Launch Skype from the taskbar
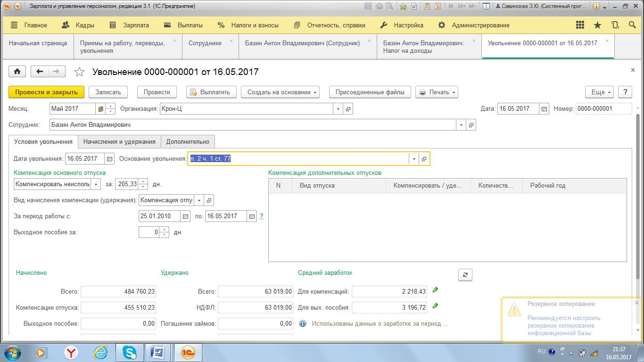Viewport: 644px width, 362px height. point(129,352)
